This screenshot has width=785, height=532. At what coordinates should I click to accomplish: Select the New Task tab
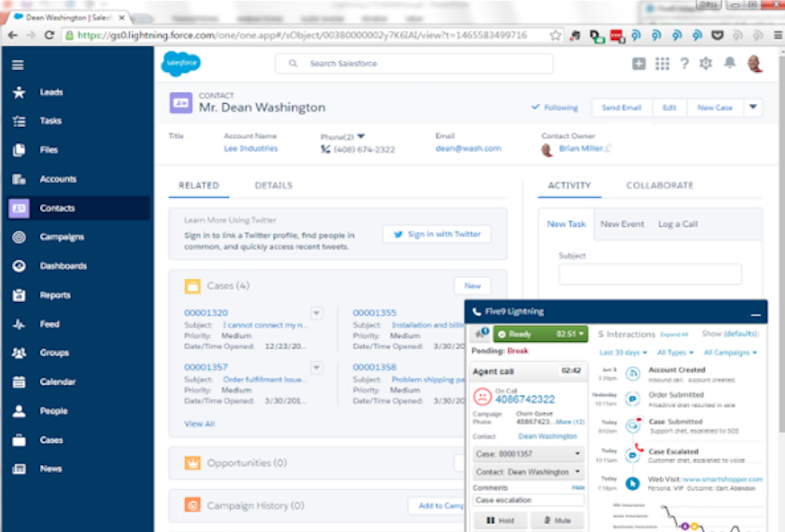(566, 224)
